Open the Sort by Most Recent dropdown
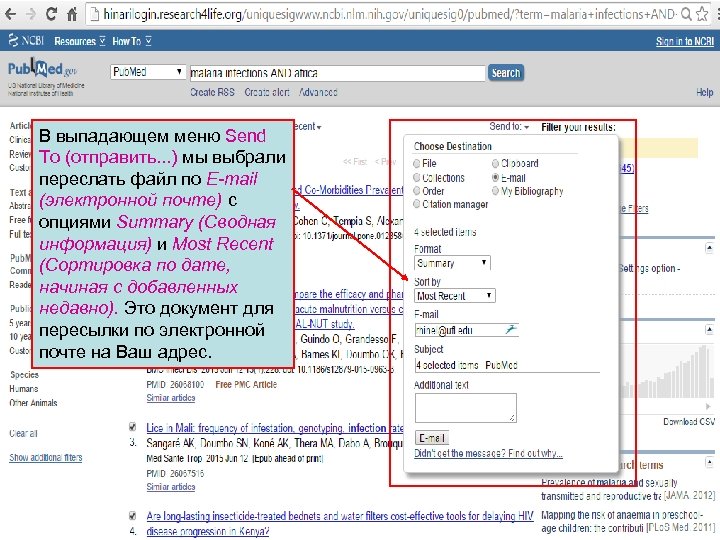Image resolution: width=720 pixels, height=540 pixels. coord(455,296)
